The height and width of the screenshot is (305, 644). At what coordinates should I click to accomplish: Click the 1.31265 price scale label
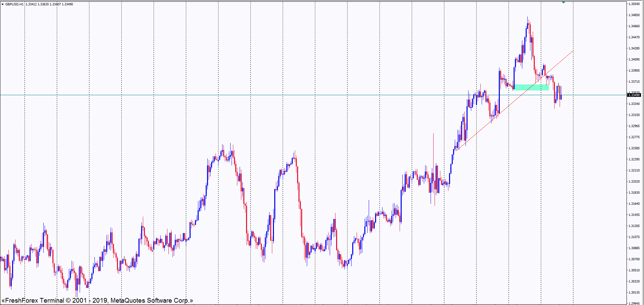pos(634,226)
